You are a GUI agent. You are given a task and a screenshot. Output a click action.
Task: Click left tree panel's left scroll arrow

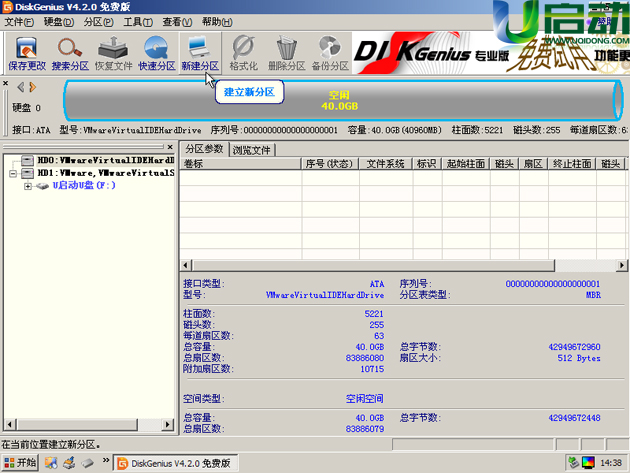coord(9,424)
